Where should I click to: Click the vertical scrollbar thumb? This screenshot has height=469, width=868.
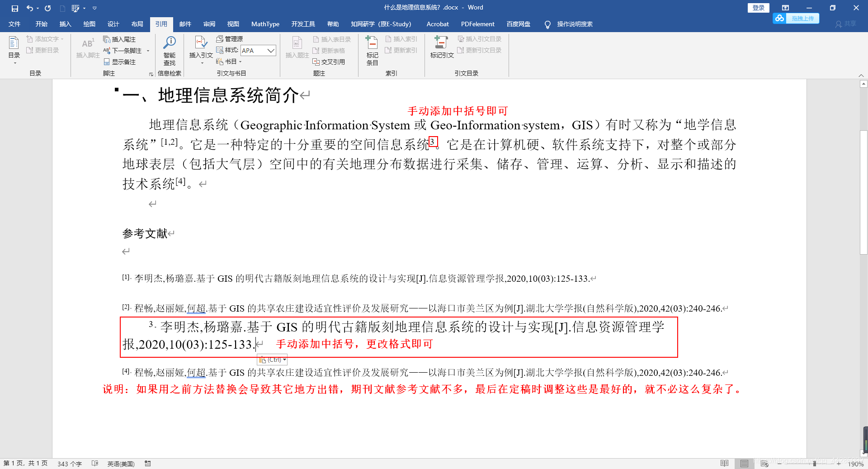pos(863,192)
